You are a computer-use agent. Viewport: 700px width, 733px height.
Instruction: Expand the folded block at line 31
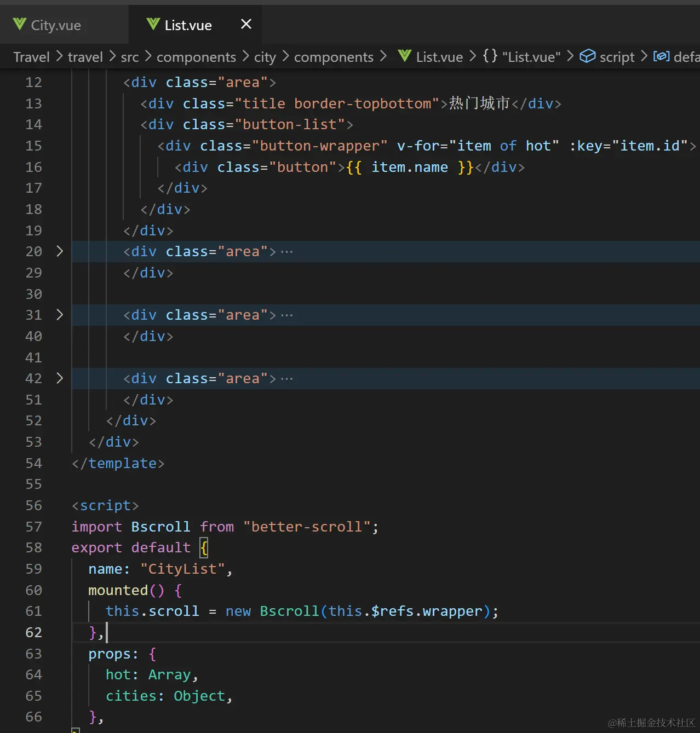pos(60,315)
